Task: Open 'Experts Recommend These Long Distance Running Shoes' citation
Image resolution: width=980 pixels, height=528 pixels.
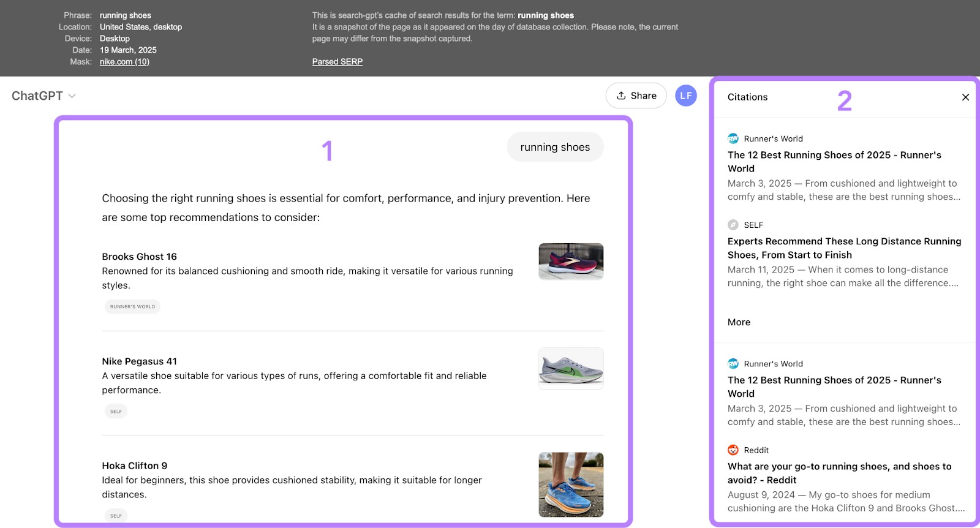Action: [x=845, y=248]
